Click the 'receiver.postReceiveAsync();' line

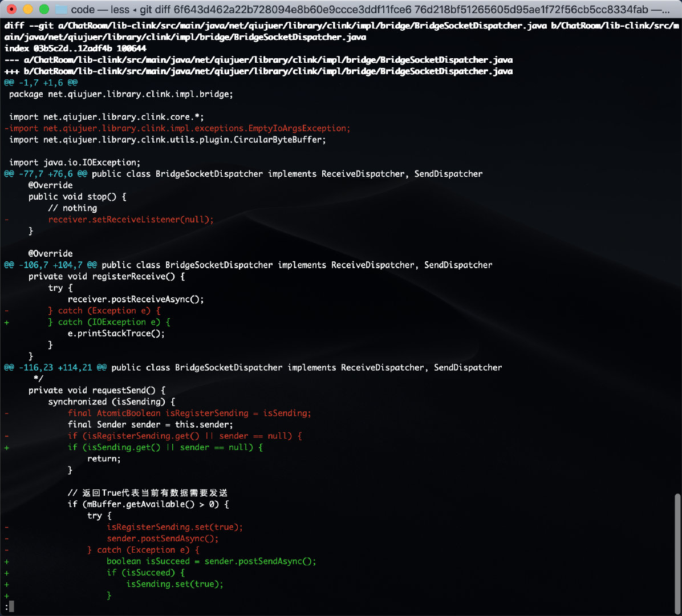pos(136,299)
